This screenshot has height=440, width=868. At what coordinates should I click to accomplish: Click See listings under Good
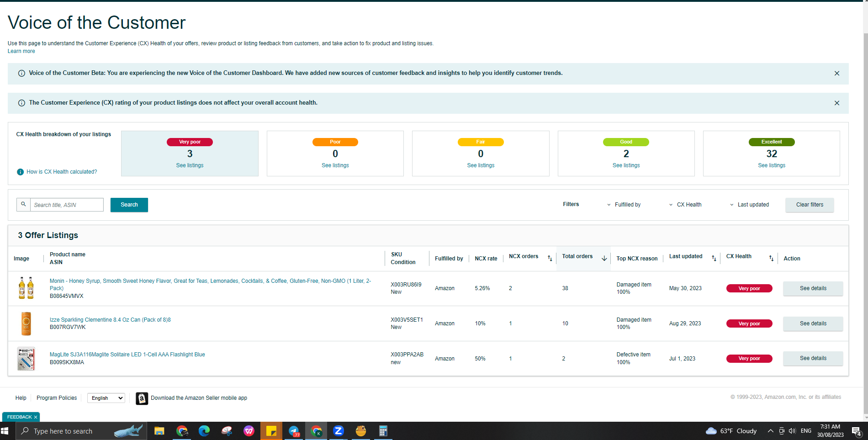tap(626, 165)
